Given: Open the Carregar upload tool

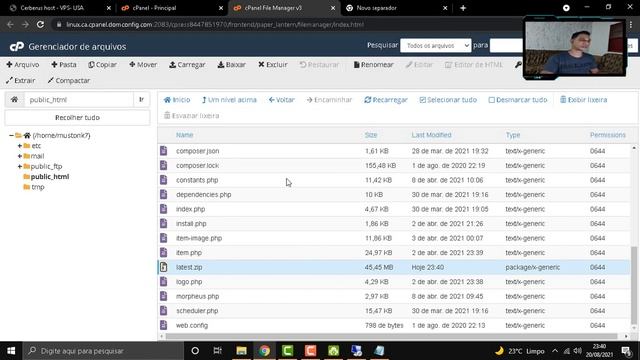Looking at the screenshot, I should (x=187, y=64).
